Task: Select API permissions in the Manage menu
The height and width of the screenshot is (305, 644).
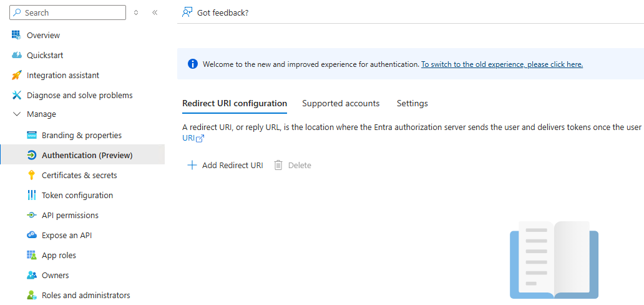Action: tap(71, 215)
